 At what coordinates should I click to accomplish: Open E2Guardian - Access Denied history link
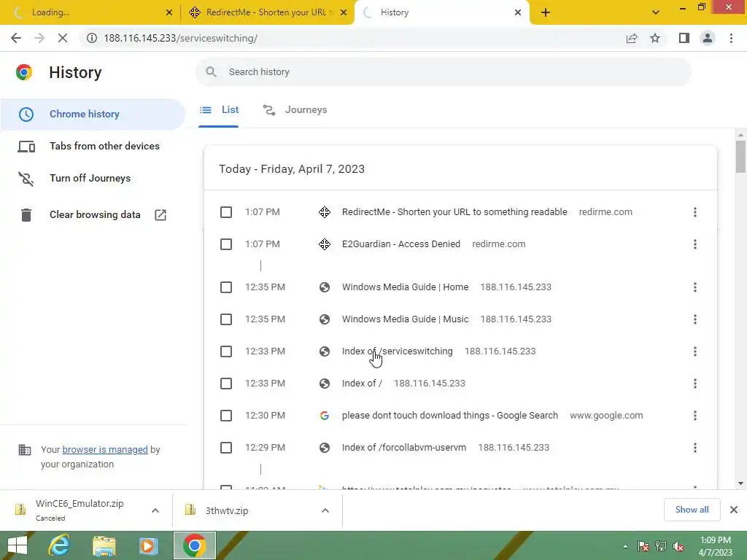click(x=401, y=244)
